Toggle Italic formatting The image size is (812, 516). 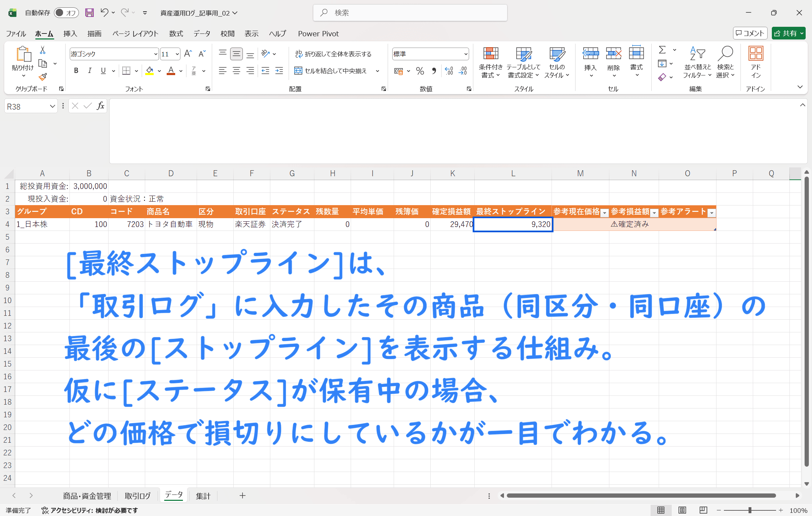point(90,71)
